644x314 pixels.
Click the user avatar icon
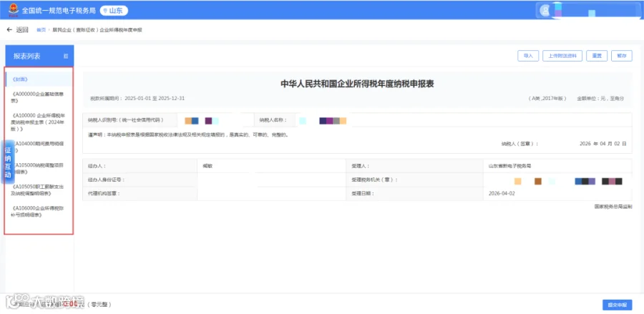pyautogui.click(x=545, y=11)
